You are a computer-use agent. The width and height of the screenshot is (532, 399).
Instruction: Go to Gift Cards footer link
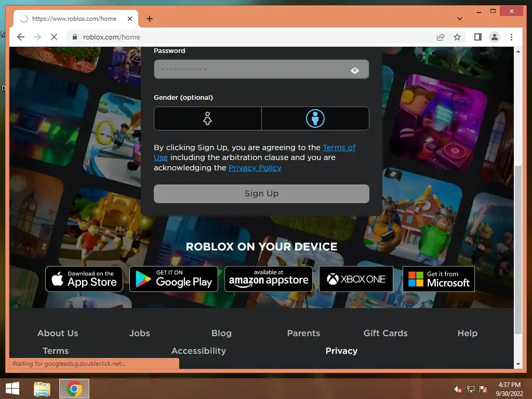point(385,333)
